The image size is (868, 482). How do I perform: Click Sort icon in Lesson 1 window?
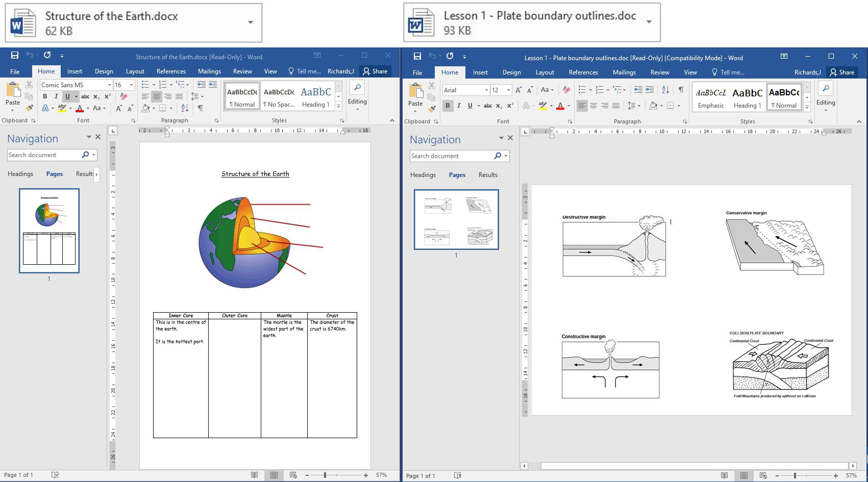(x=665, y=90)
